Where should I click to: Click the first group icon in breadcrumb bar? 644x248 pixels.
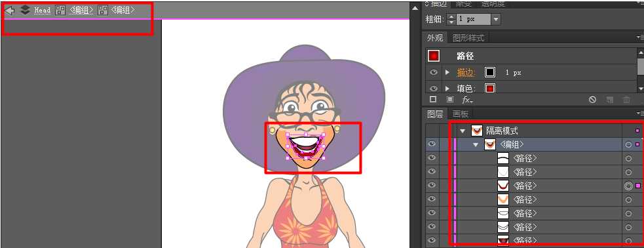tap(60, 10)
